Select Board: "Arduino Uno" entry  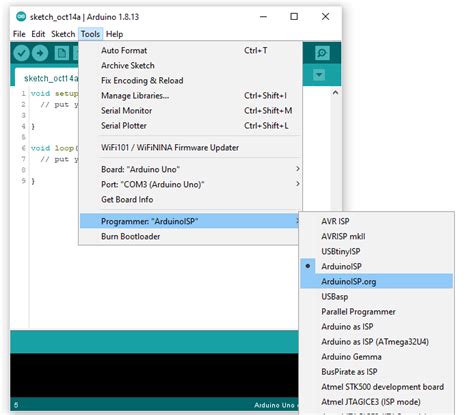[191, 169]
